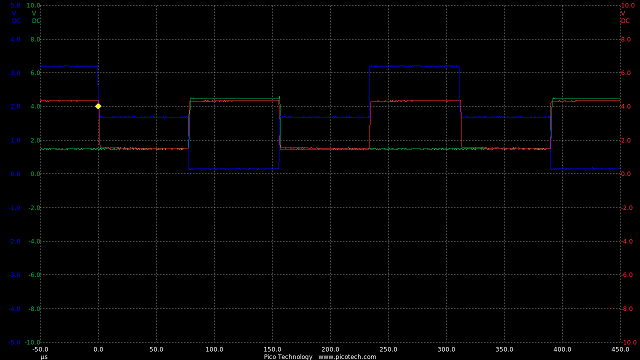Click the green axis 8.0 value
Viewport: 640px width, 360px height.
click(36, 40)
